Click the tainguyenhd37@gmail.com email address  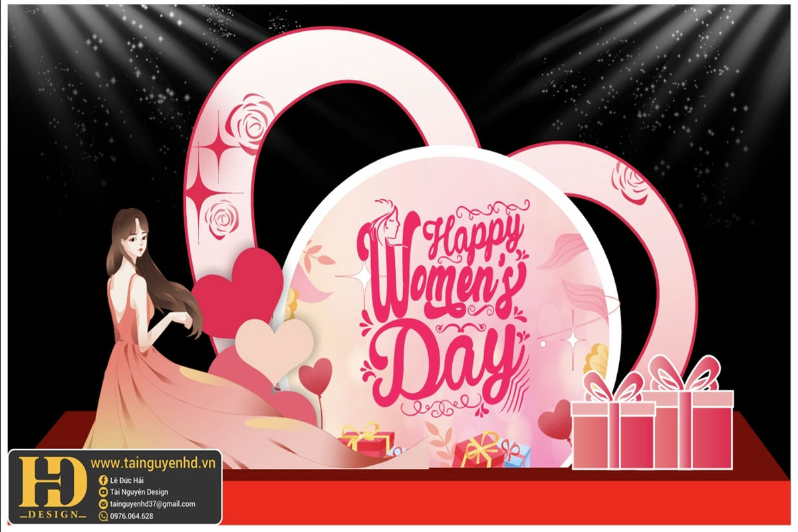[x=153, y=504]
